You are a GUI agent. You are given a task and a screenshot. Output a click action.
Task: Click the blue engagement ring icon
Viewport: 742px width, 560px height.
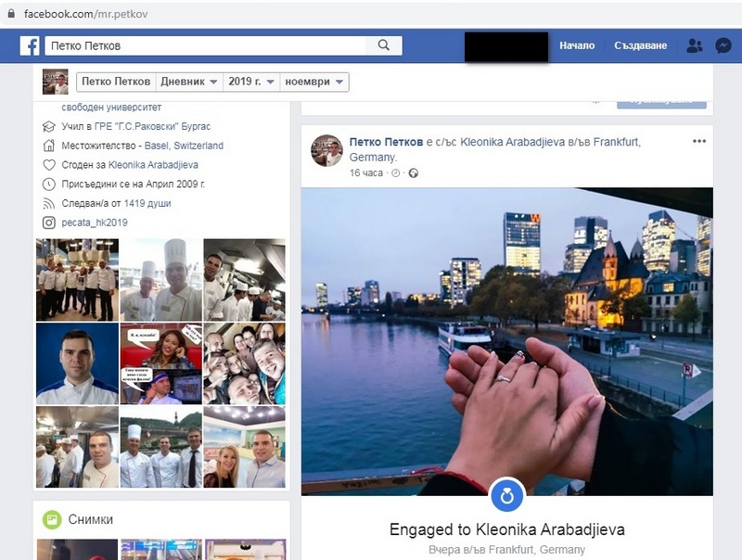tap(507, 495)
